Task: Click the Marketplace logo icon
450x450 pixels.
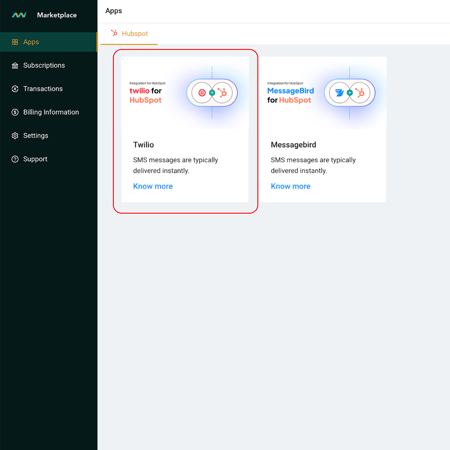Action: [19, 15]
